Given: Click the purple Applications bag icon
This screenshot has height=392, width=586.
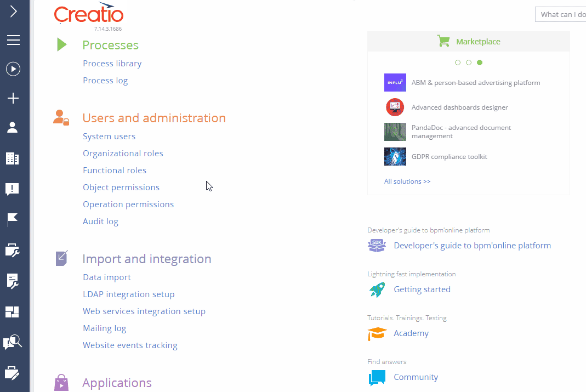Looking at the screenshot, I should [x=61, y=383].
